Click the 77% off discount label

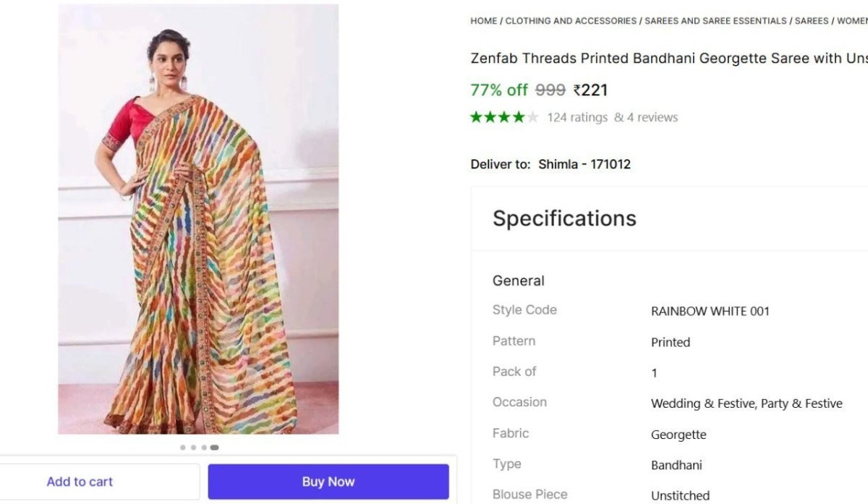tap(499, 90)
